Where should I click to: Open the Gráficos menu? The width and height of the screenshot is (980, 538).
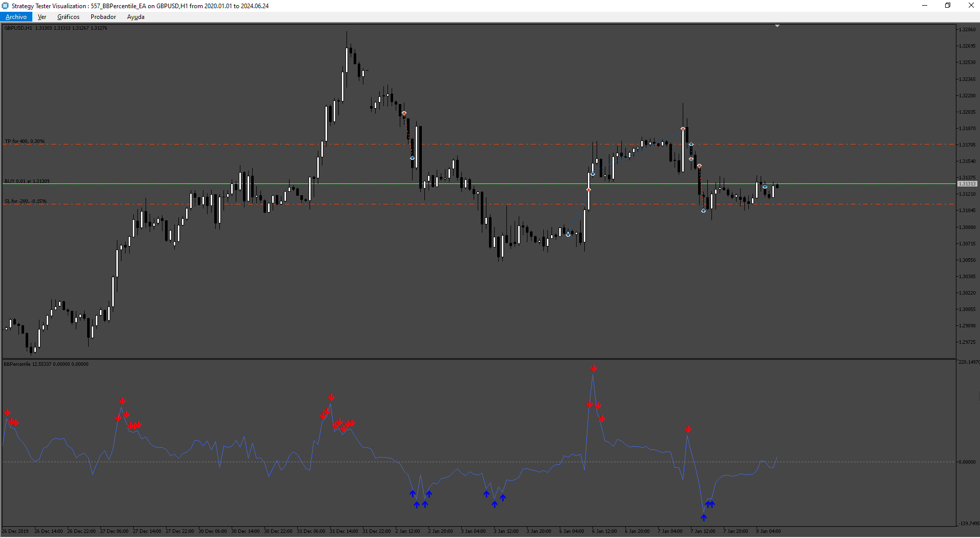[68, 17]
